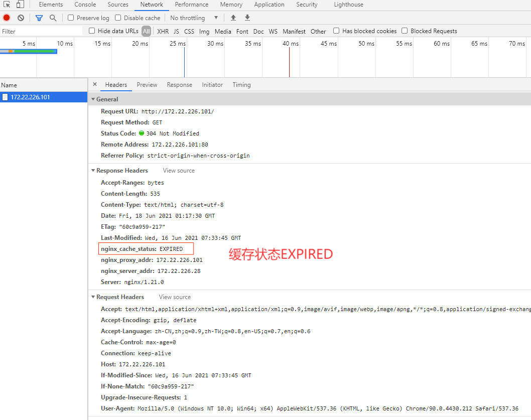Click the Request URL value

tap(178, 111)
